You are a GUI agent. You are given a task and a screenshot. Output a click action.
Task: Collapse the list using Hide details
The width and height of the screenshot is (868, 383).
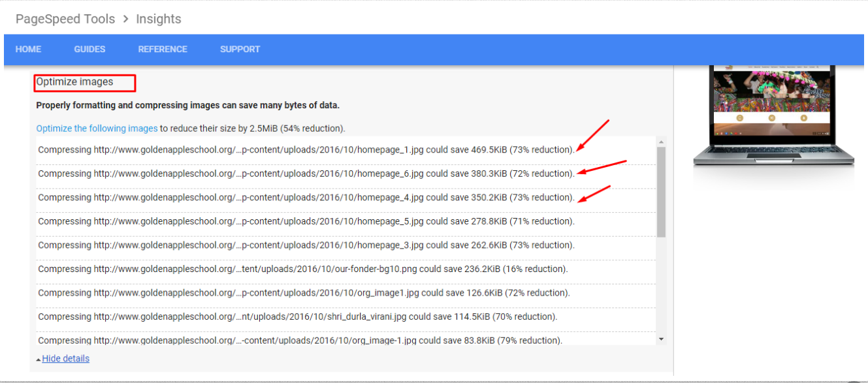pyautogui.click(x=65, y=359)
